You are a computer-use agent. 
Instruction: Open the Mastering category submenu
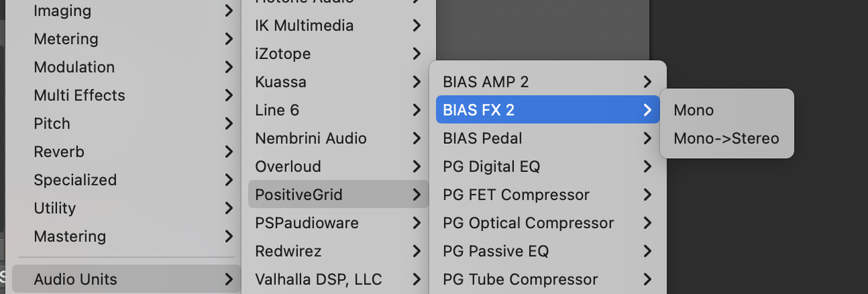coord(127,236)
